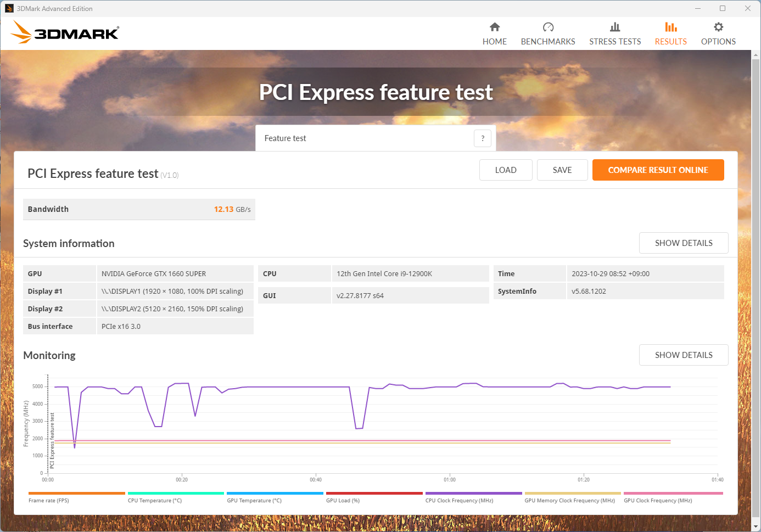The image size is (761, 532).
Task: Open STRESS TESTS label
Action: coord(615,42)
